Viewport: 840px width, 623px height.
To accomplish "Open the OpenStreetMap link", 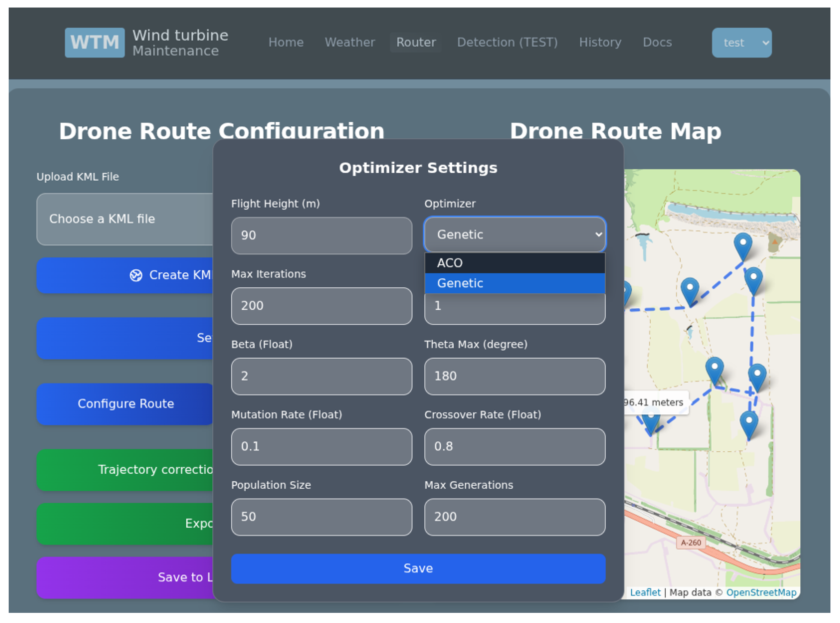I will pos(762,593).
